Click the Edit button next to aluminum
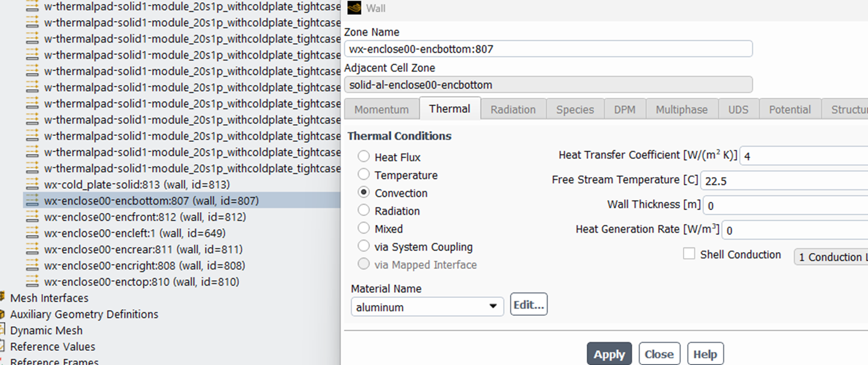Image resolution: width=868 pixels, height=365 pixels. point(528,304)
